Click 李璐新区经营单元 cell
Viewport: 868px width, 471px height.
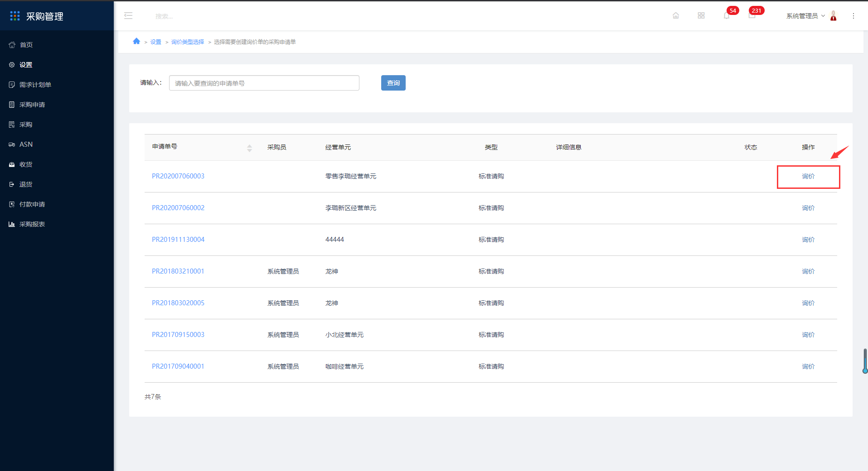pos(351,208)
